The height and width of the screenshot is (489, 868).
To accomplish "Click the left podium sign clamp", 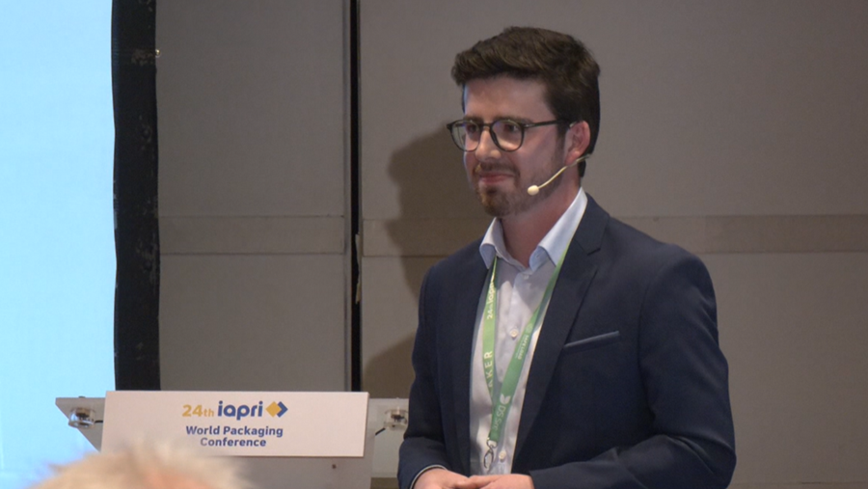I will (83, 417).
